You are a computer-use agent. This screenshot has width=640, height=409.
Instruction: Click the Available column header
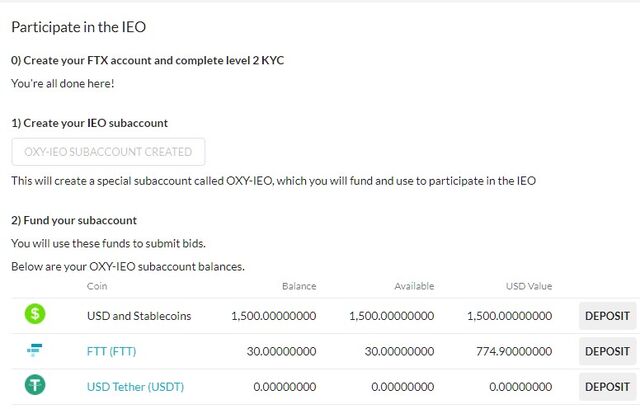[414, 286]
